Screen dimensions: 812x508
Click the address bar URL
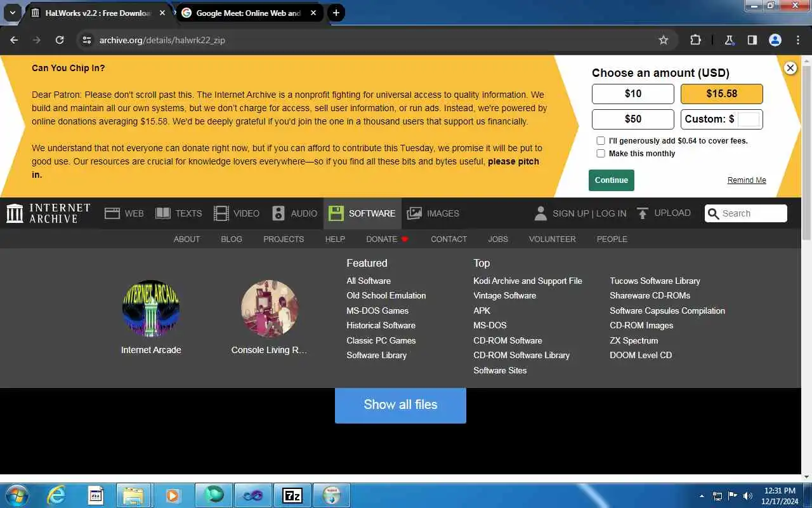(x=162, y=40)
